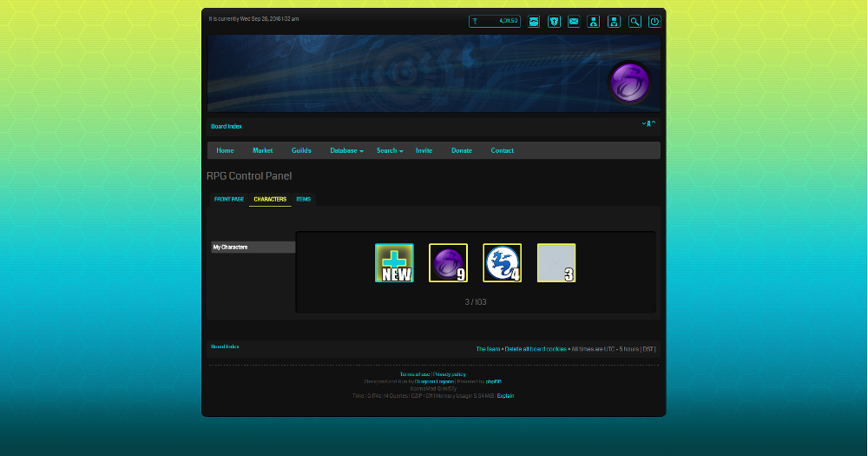Switch to the Front Page tab
Viewport: 868px width, 456px height.
pos(229,199)
